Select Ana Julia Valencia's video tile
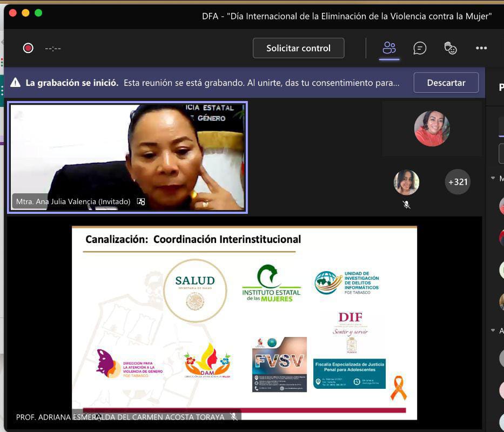This screenshot has width=504, height=432. tap(127, 157)
